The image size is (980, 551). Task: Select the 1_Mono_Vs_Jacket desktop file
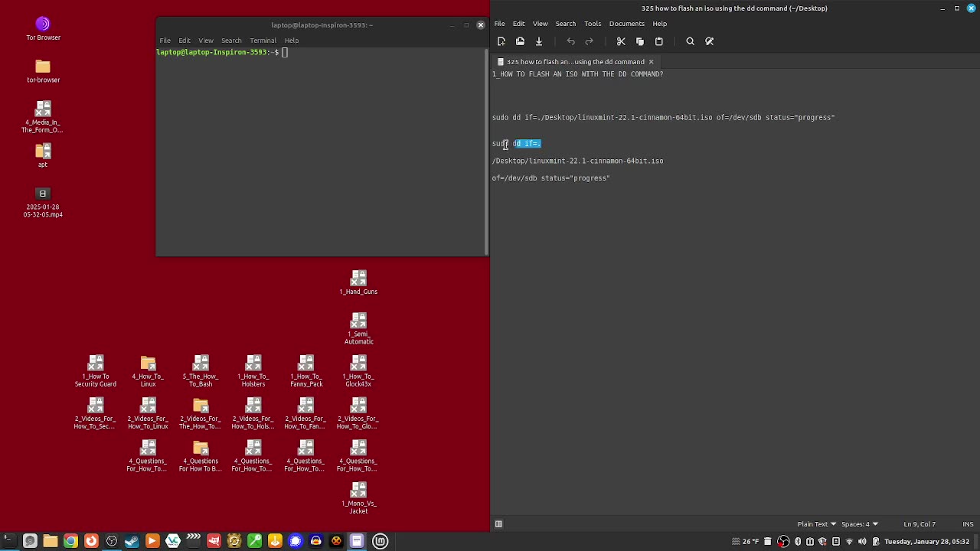(x=358, y=497)
